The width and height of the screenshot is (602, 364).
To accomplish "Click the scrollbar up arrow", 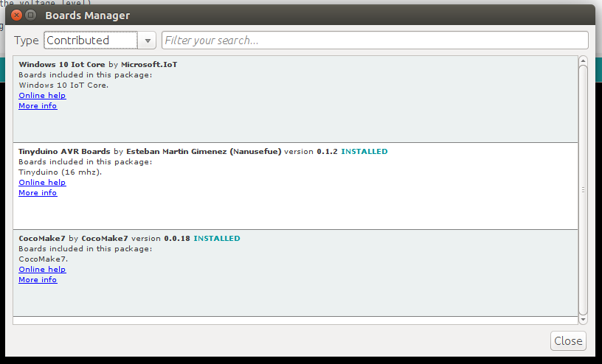I will [583, 60].
